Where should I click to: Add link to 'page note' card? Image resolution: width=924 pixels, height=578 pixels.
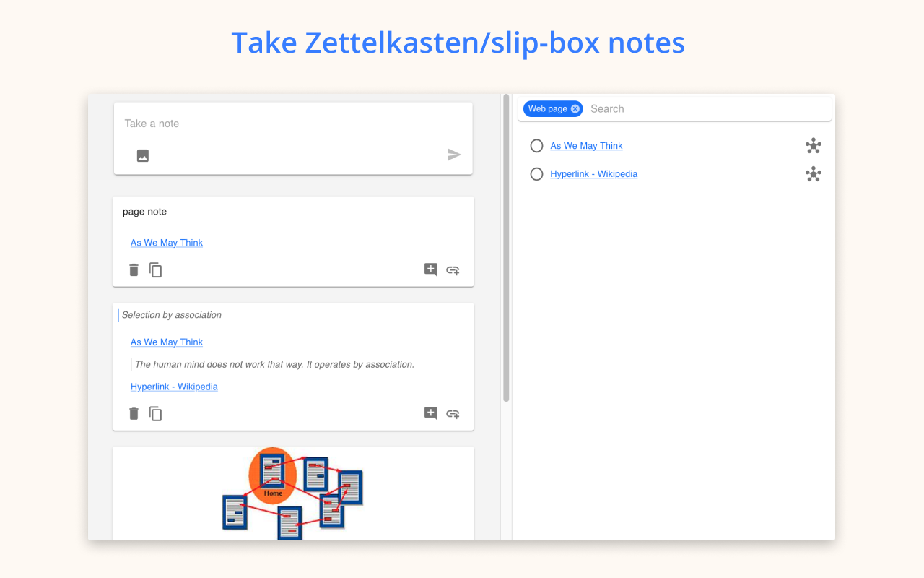point(453,270)
